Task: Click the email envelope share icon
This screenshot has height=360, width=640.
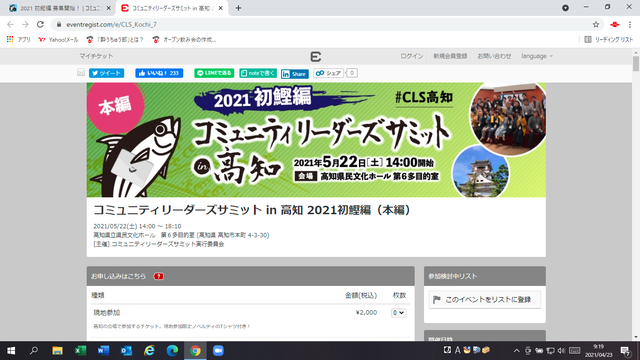Action: [x=81, y=73]
